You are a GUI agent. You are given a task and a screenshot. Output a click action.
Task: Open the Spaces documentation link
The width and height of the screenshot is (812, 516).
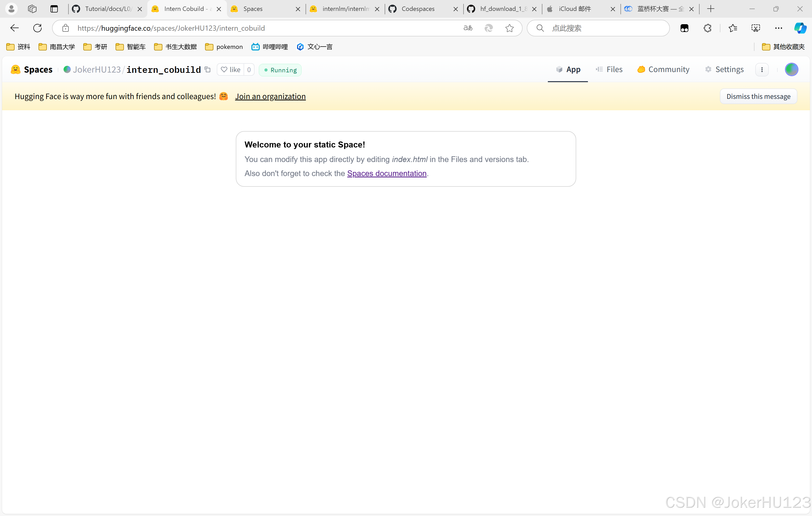(x=386, y=173)
